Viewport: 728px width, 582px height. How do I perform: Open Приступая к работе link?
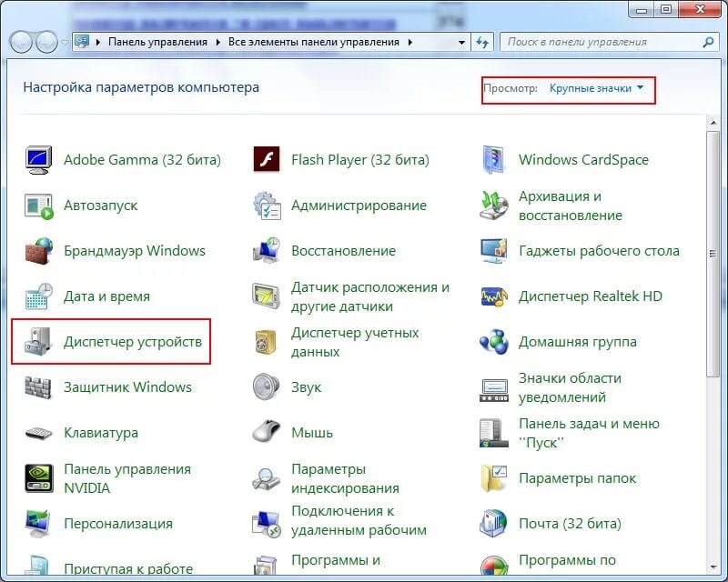click(x=128, y=569)
